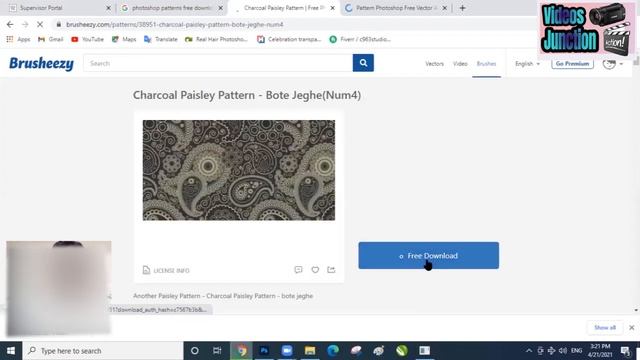The height and width of the screenshot is (360, 640).
Task: Open Cortana from the taskbar
Action: tap(195, 351)
